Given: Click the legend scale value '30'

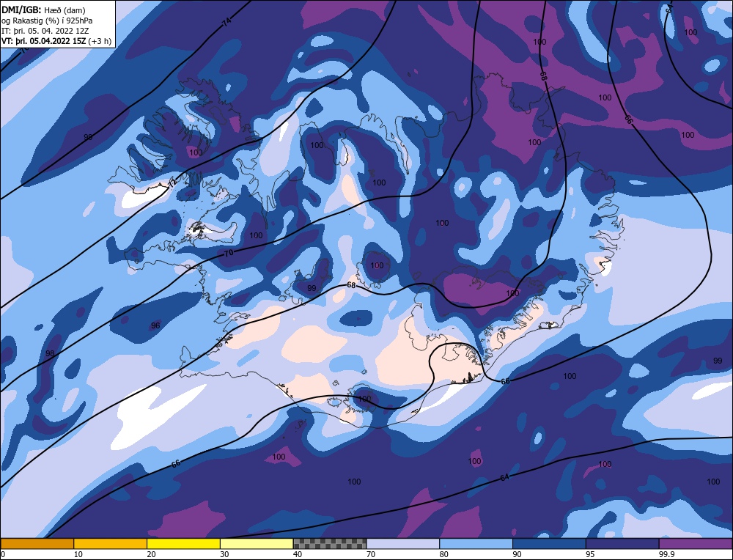Looking at the screenshot, I should click(224, 554).
